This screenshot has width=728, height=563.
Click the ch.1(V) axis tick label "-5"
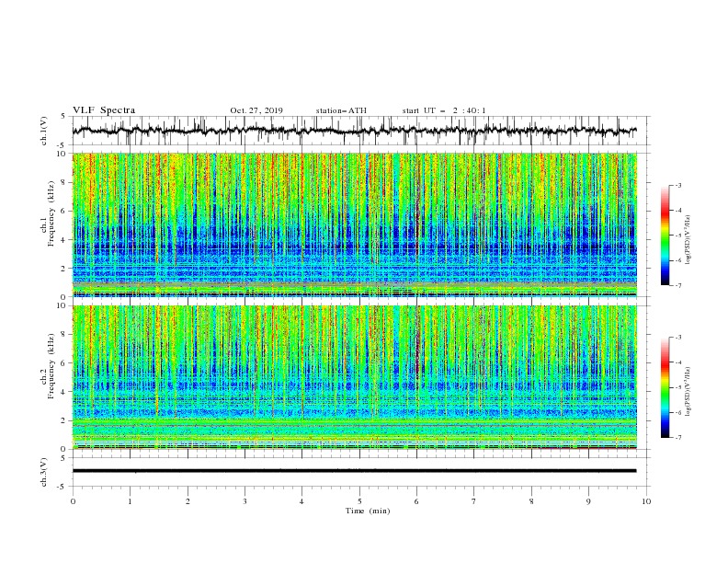(63, 145)
